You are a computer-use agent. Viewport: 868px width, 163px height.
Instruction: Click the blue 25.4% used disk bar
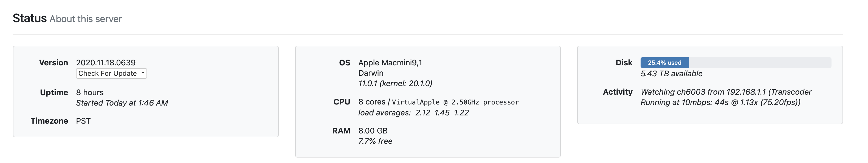pyautogui.click(x=664, y=63)
